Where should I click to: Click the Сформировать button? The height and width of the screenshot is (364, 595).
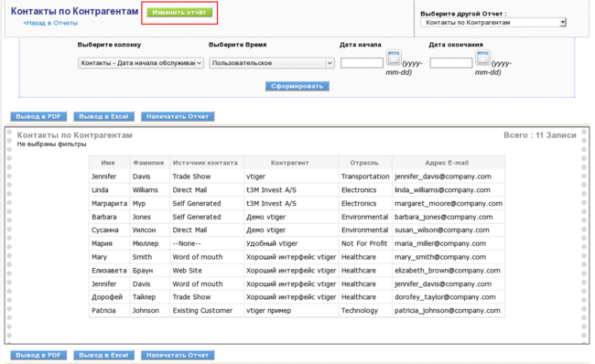pyautogui.click(x=297, y=86)
